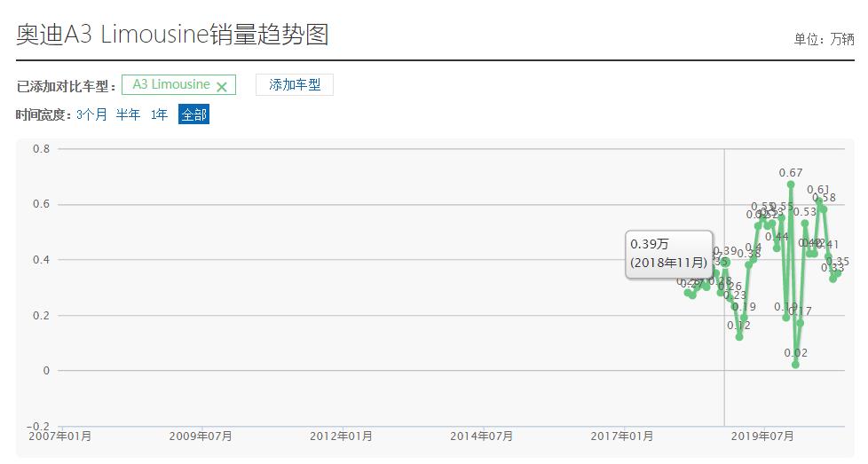The height and width of the screenshot is (464, 868).
Task: Click the 0.02 lowest data point
Action: click(795, 365)
